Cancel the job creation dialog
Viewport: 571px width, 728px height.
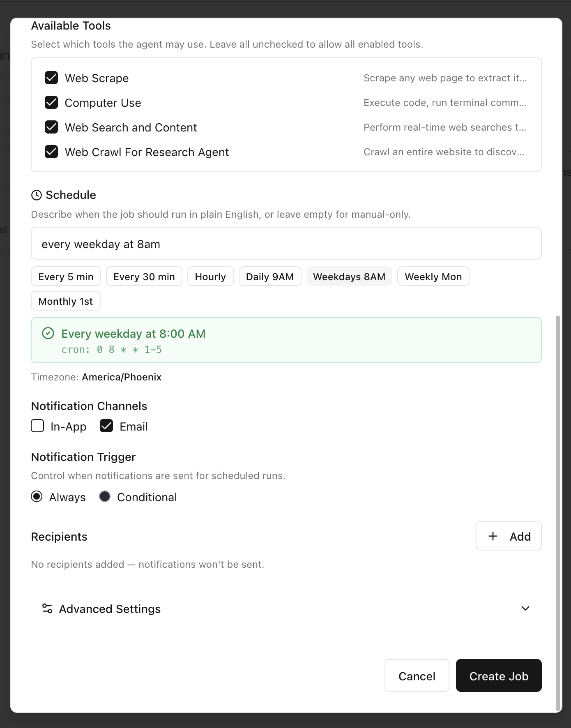click(417, 676)
